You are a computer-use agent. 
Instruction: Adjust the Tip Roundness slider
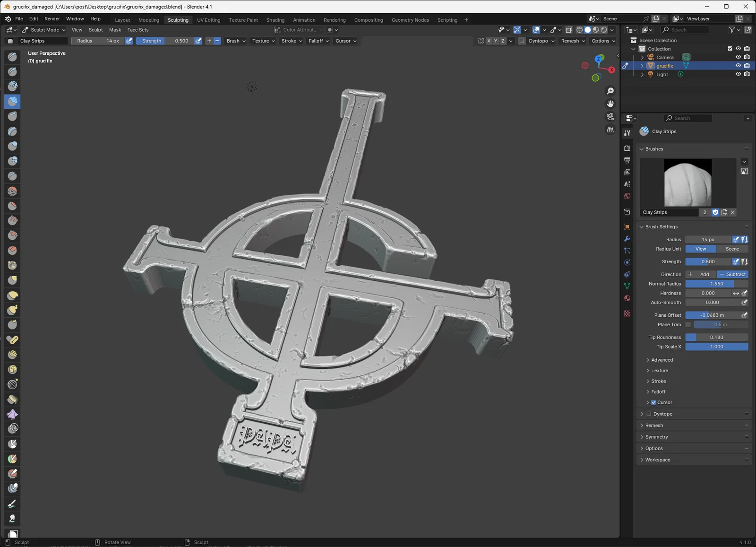pos(716,338)
